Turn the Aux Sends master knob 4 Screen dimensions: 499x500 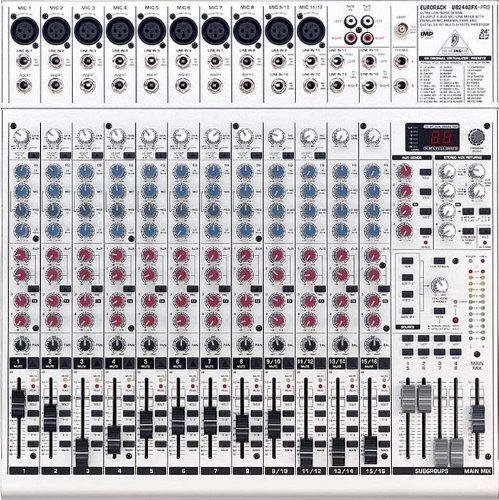(x=404, y=230)
